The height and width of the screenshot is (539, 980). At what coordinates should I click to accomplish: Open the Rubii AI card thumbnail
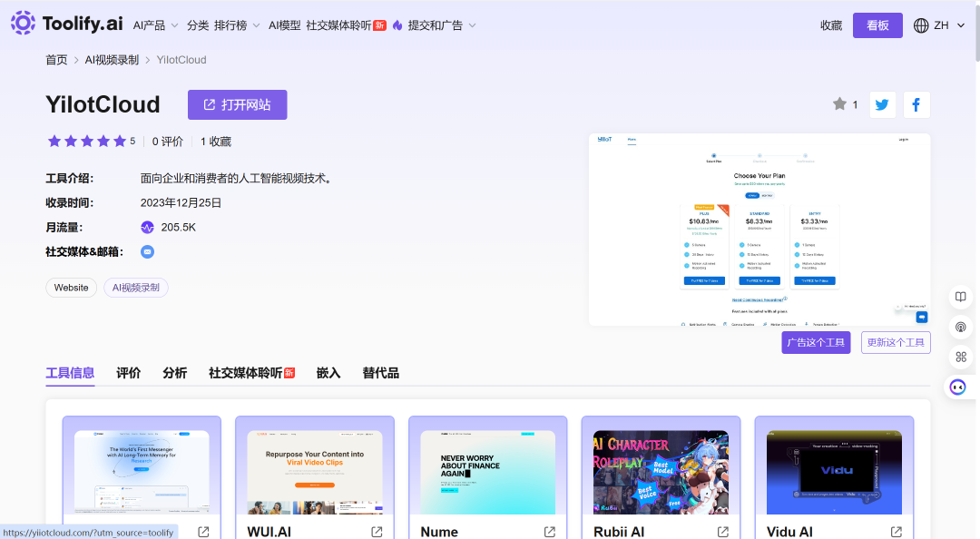point(661,472)
